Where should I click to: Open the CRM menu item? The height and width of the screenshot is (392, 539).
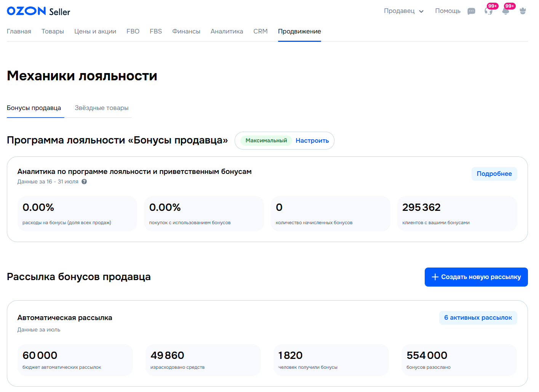(261, 31)
